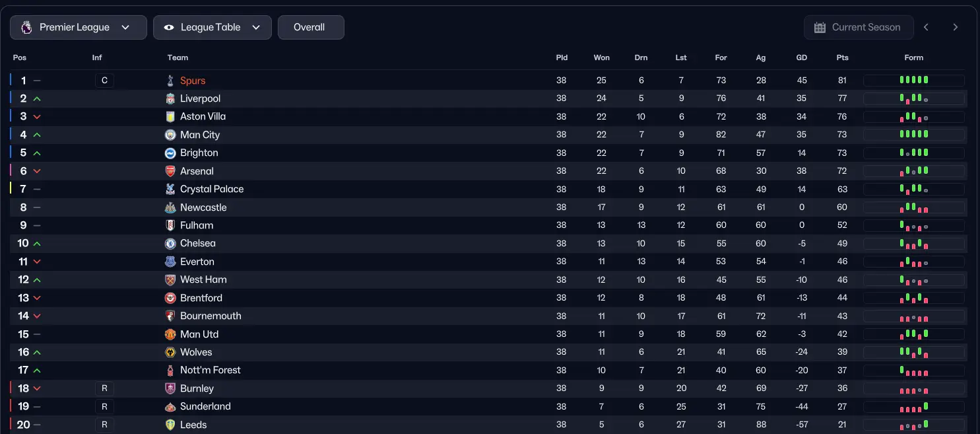Open the Premier League competition dropdown
This screenshot has width=980, height=434.
pos(79,28)
